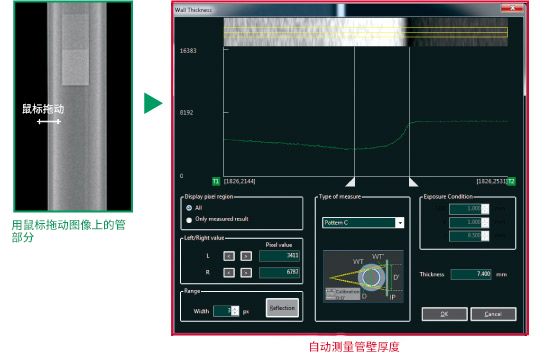Select the right white triangle graph marker
The width and height of the screenshot is (544, 360).
413,182
